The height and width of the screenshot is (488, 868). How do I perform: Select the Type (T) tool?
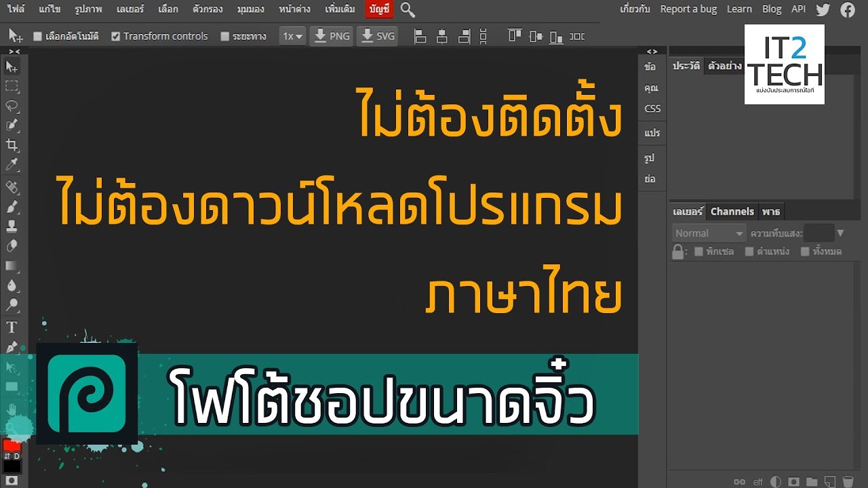click(12, 327)
